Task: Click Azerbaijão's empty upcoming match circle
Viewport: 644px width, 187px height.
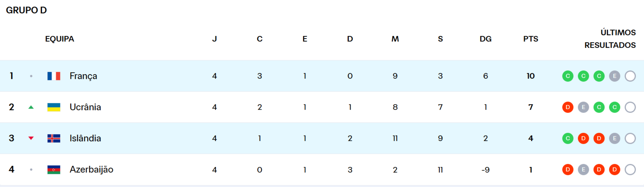Action: pyautogui.click(x=630, y=169)
